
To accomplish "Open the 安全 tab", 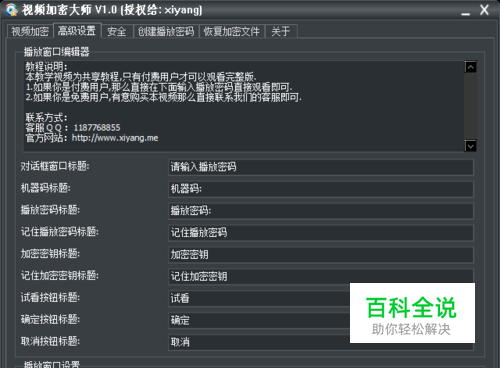I will click(x=117, y=31).
